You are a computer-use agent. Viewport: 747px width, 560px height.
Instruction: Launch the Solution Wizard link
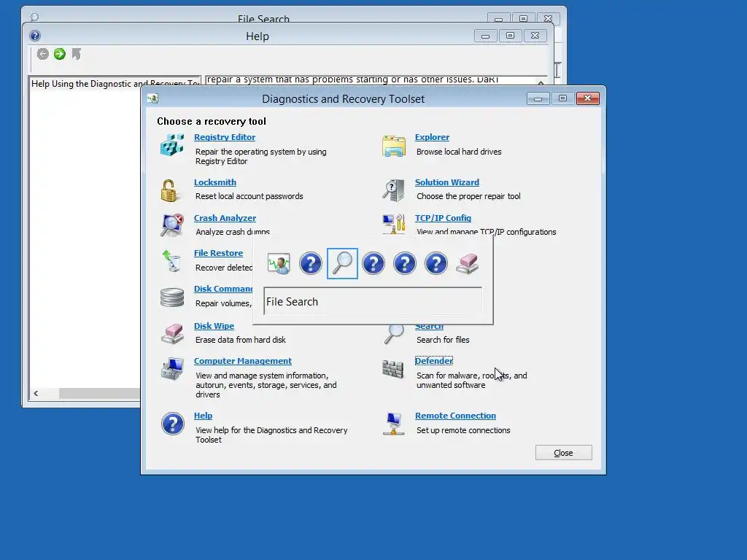pos(447,182)
